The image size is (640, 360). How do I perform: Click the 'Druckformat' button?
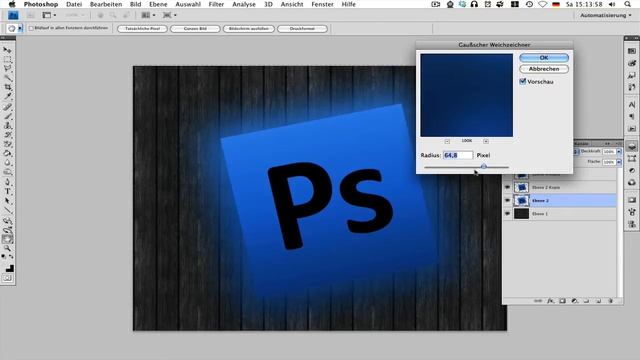[x=302, y=29]
